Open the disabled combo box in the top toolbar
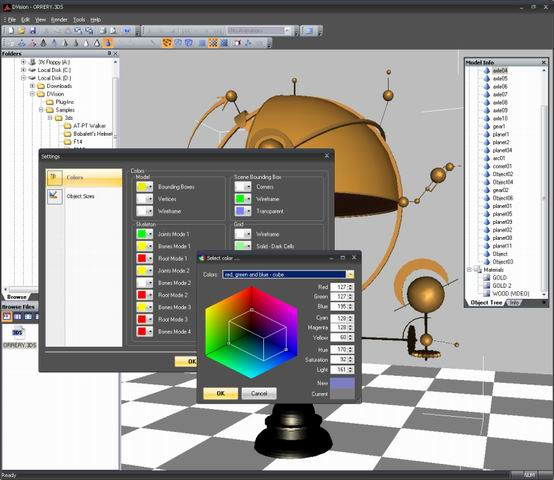 [x=258, y=31]
